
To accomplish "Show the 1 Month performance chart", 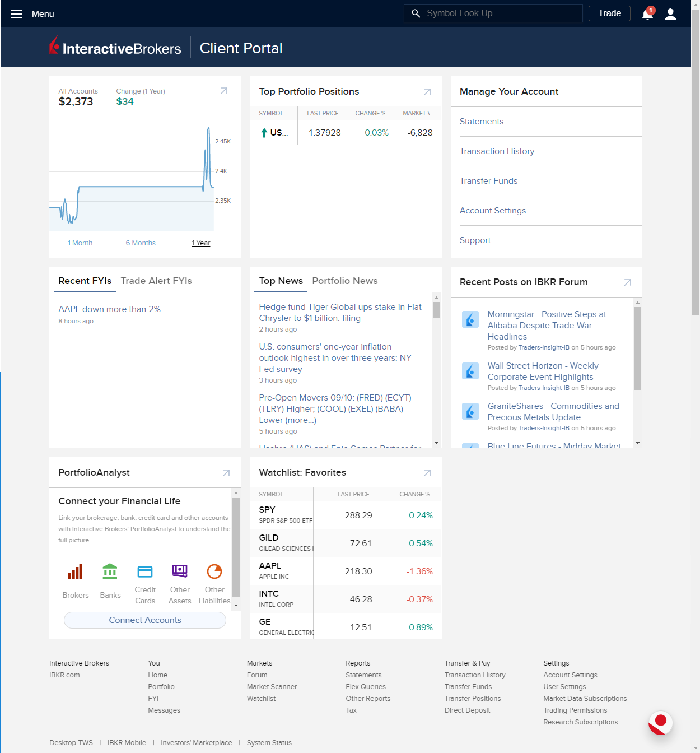I will tap(80, 243).
